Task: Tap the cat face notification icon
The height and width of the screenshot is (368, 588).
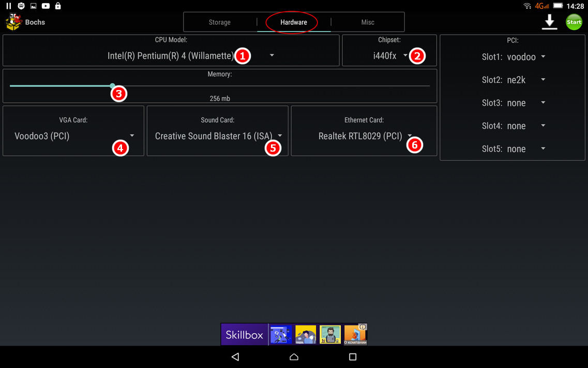Action: coord(21,6)
